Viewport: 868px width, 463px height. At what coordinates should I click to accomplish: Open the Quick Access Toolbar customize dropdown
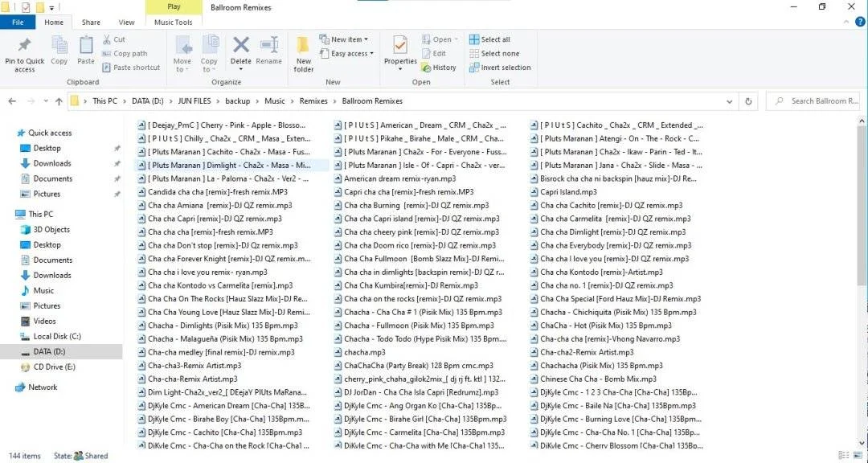point(51,8)
